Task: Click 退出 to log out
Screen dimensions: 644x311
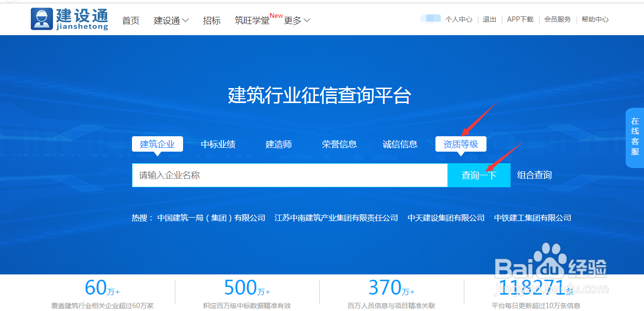Action: pos(489,20)
